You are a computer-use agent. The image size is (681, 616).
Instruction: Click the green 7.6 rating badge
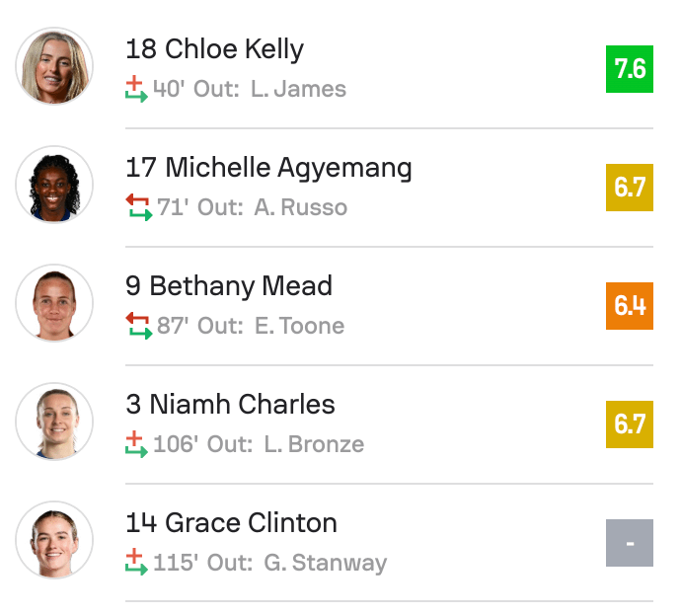click(630, 68)
